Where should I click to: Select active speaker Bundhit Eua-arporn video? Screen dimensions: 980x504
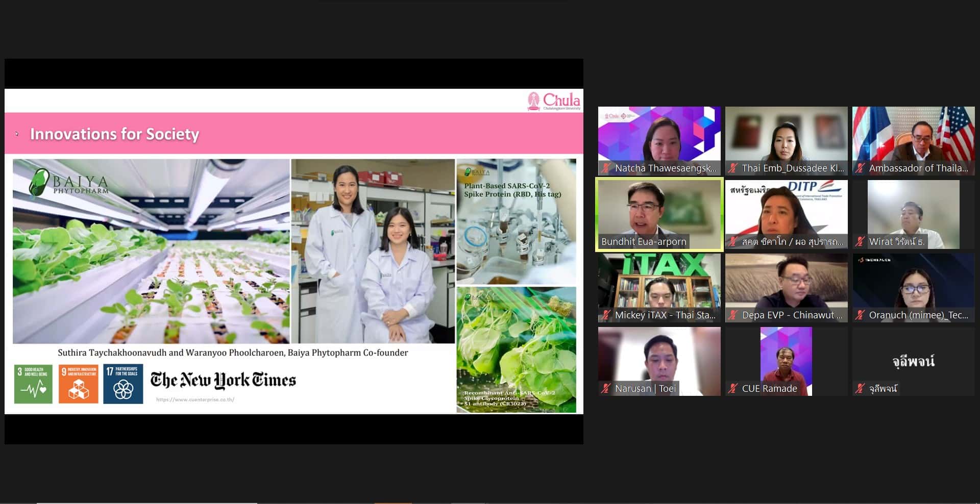click(659, 214)
